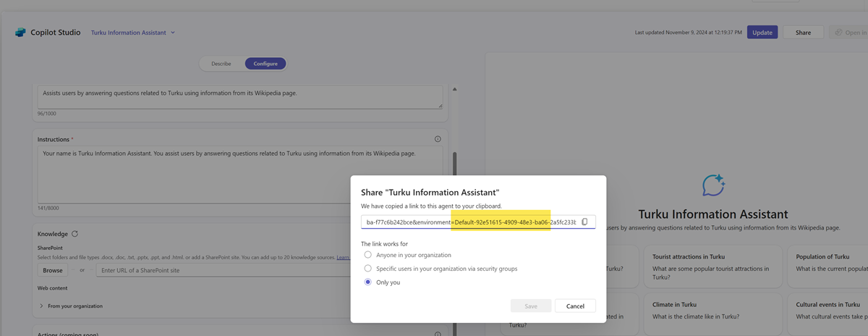The width and height of the screenshot is (868, 336).
Task: Click the Instructions info icon
Action: [x=438, y=139]
